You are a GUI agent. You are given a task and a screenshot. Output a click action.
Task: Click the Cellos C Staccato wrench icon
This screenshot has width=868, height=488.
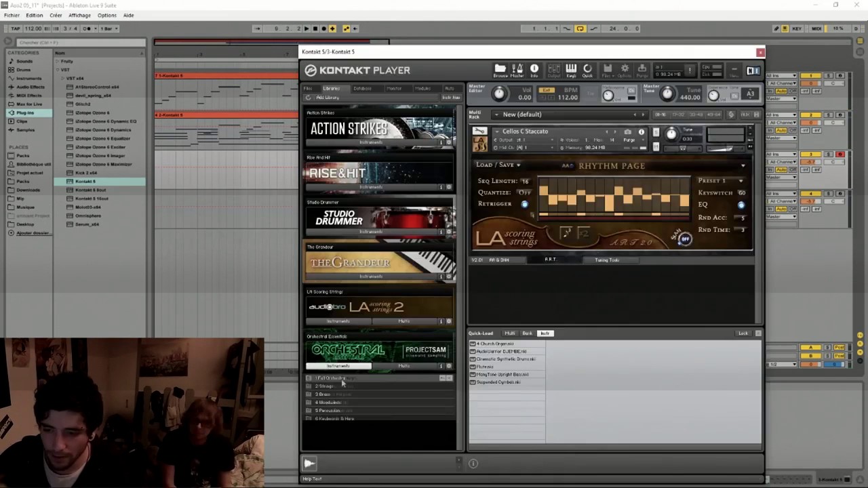point(479,131)
